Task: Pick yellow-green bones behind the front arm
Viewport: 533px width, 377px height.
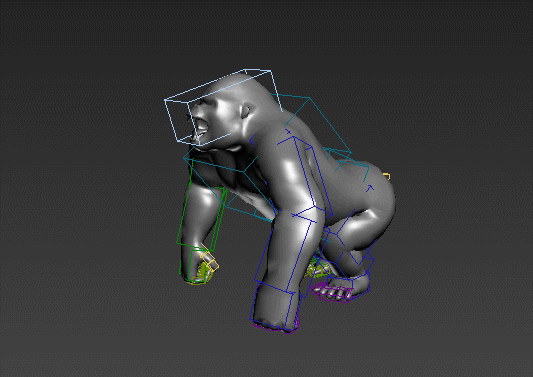Action: tap(318, 267)
